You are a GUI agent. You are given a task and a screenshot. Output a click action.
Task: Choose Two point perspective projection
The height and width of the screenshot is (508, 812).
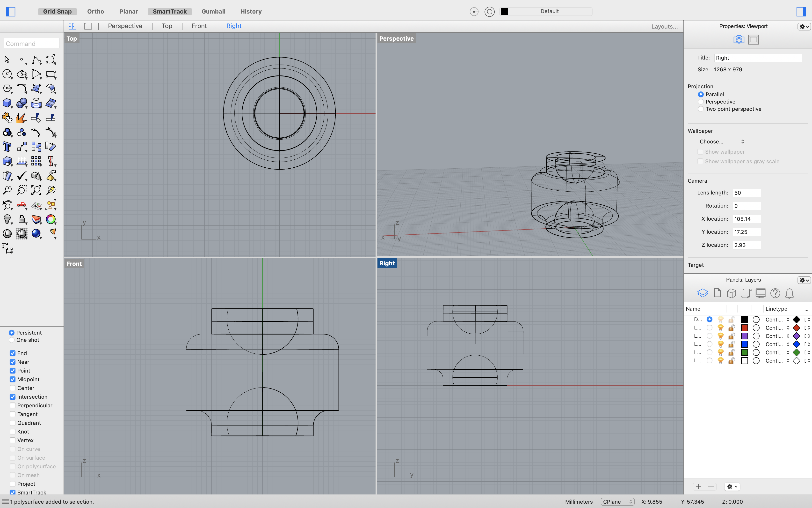click(701, 109)
